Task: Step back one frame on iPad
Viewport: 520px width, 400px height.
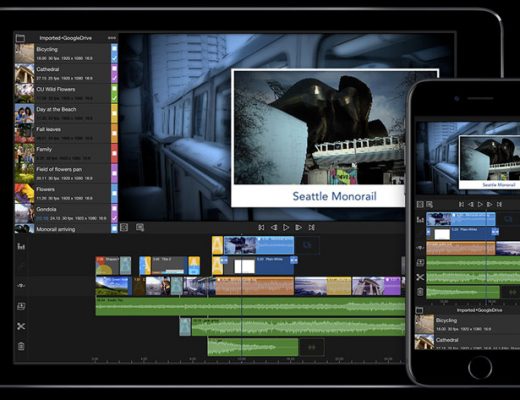Action: click(274, 227)
